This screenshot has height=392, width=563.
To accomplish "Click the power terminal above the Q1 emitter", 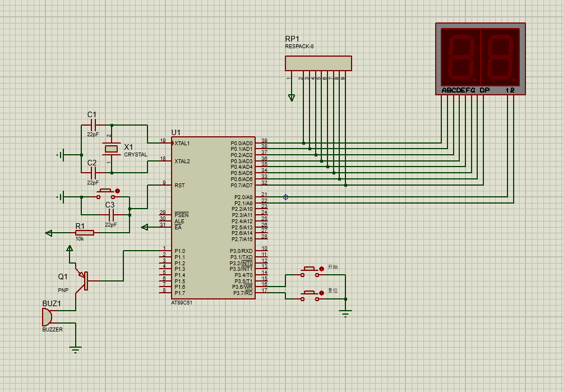I will 70,248.
